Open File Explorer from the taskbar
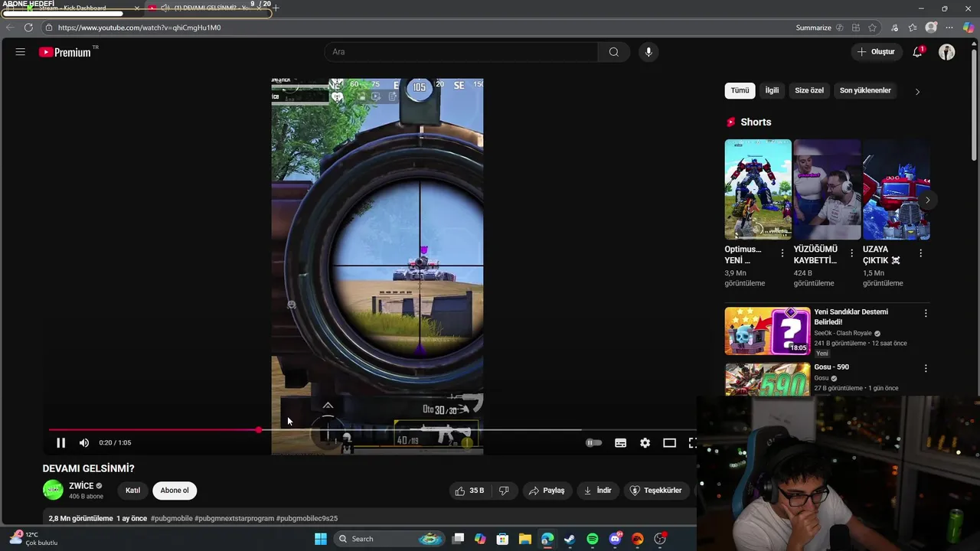The width and height of the screenshot is (980, 551). (524, 539)
